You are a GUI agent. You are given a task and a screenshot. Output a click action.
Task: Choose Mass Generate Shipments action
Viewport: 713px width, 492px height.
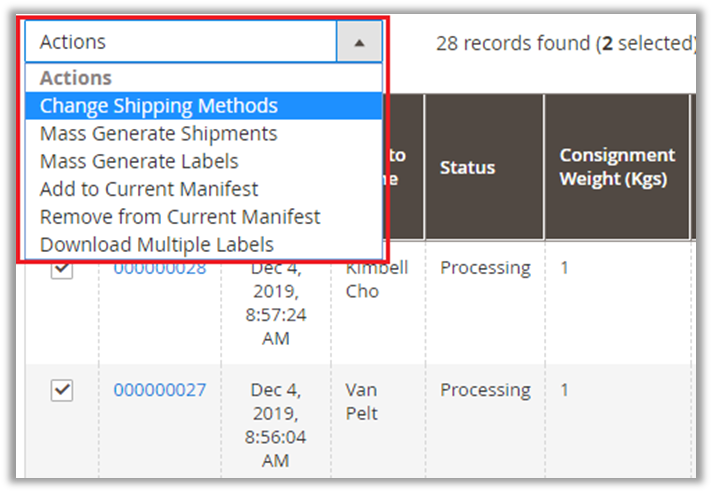point(159,134)
